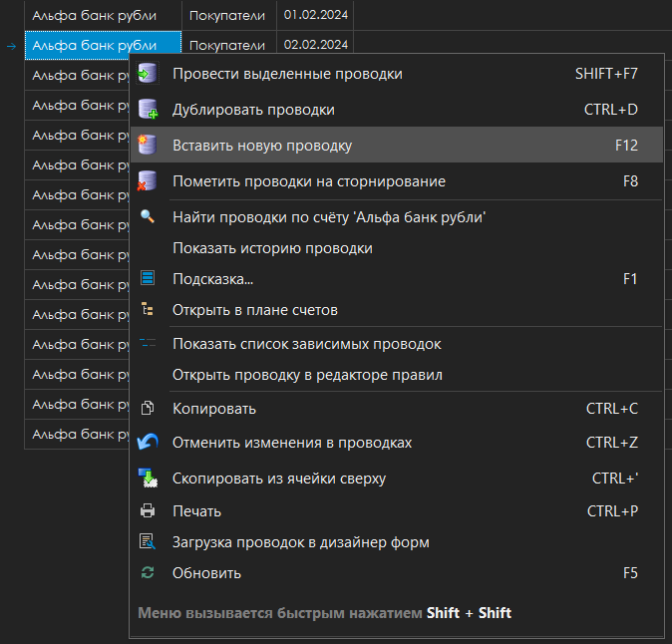Click the magnifier search icon
Viewport: 672px width, 644px height.
coord(148,216)
